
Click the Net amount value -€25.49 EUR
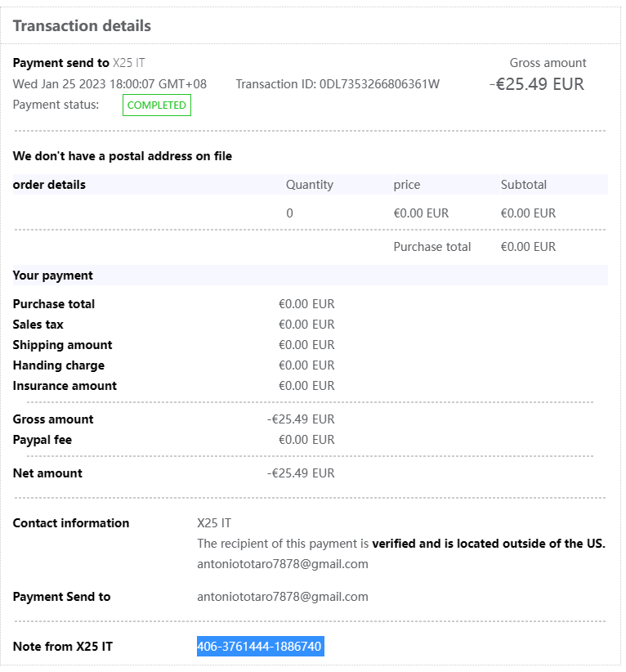[300, 473]
